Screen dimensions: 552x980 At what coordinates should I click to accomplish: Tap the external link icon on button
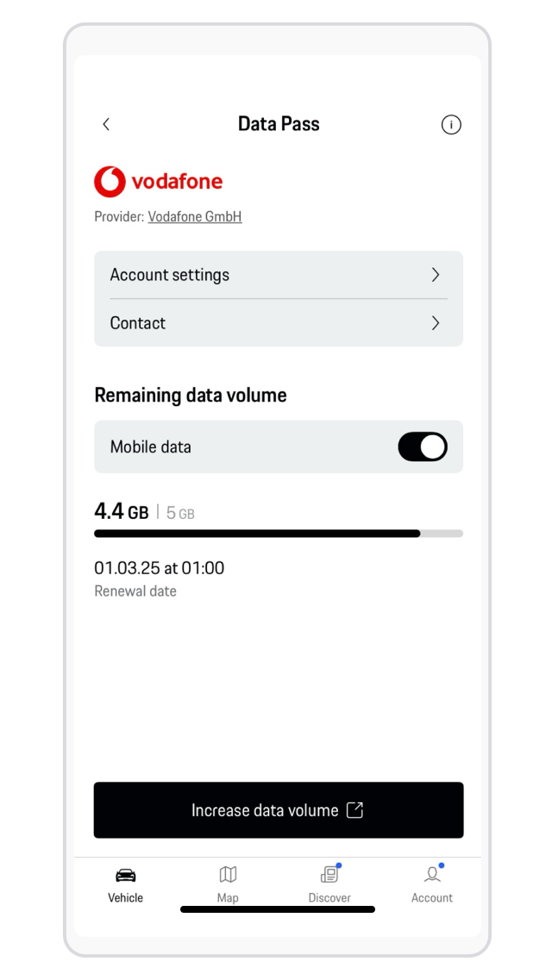click(x=354, y=810)
